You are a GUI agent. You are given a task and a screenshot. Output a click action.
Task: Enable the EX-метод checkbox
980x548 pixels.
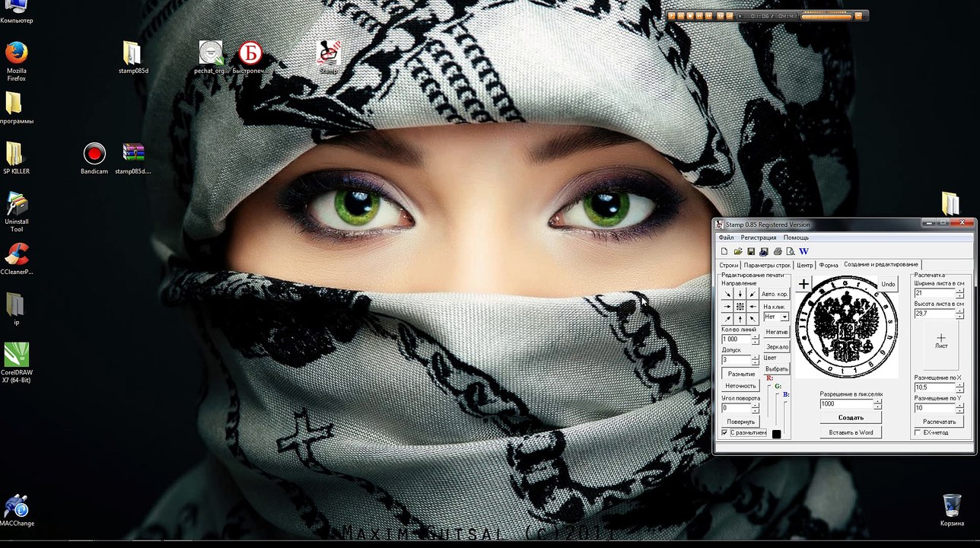(918, 432)
